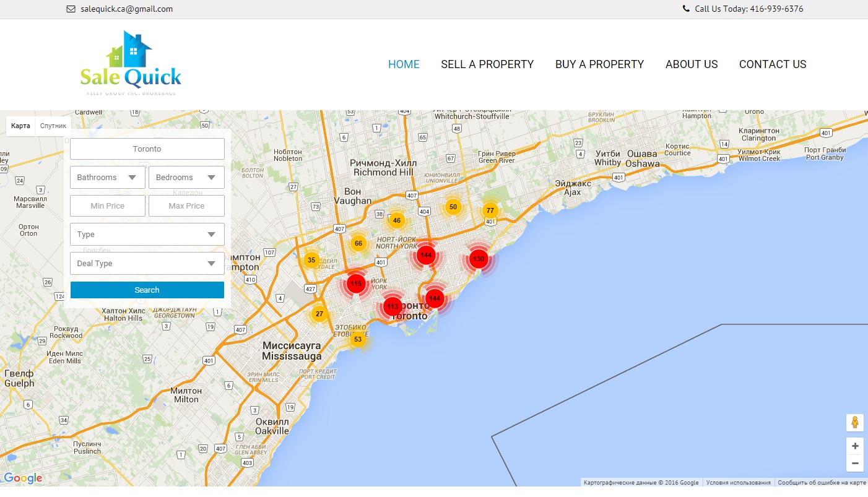Image resolution: width=868 pixels, height=497 pixels.
Task: Click Сообщить об ошибке на карте link
Action: pyautogui.click(x=822, y=483)
